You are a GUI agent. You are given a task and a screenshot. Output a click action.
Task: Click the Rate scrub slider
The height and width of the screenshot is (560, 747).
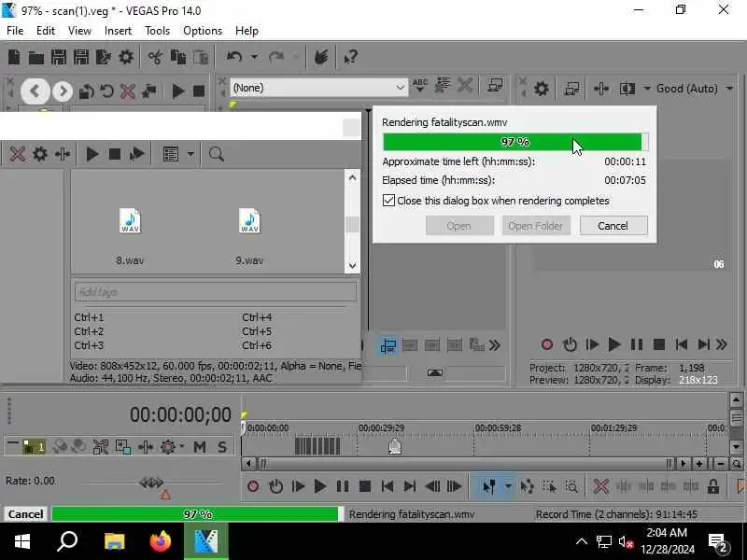pyautogui.click(x=151, y=483)
